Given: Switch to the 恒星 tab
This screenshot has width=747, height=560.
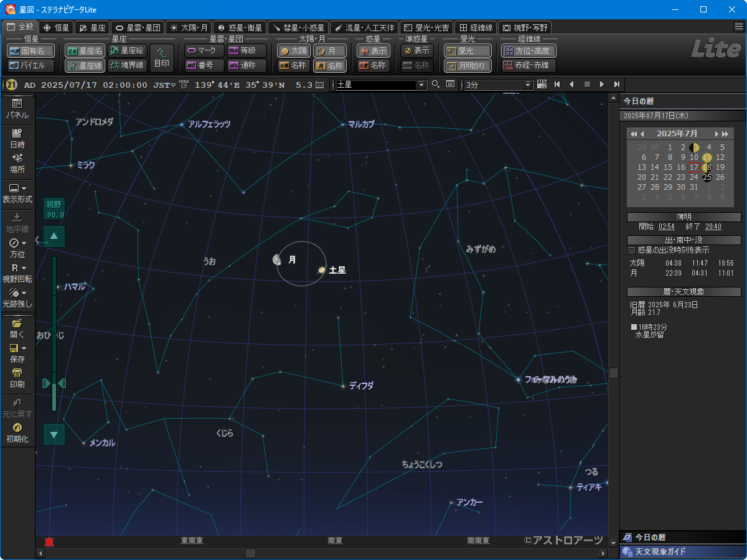Looking at the screenshot, I should point(56,27).
